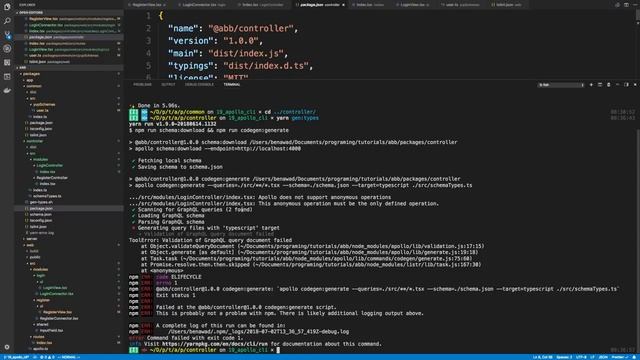Split the editor with the top-right icon

click(626, 5)
